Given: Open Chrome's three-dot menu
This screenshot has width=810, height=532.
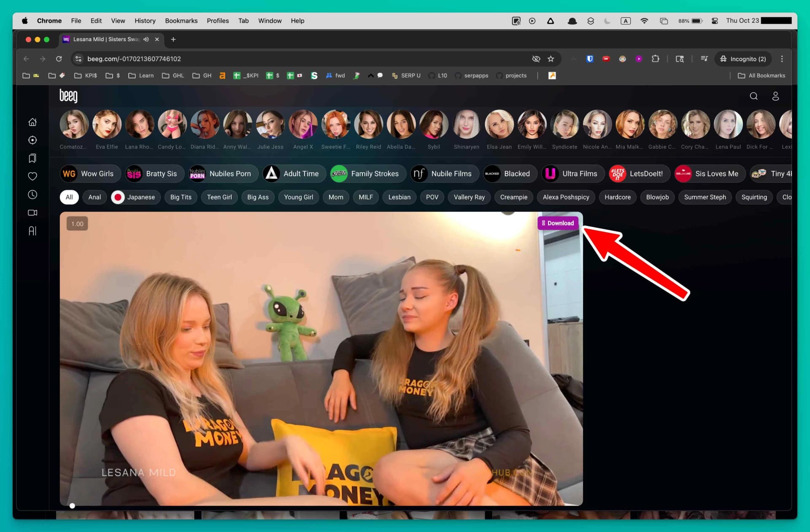Looking at the screenshot, I should [781, 59].
